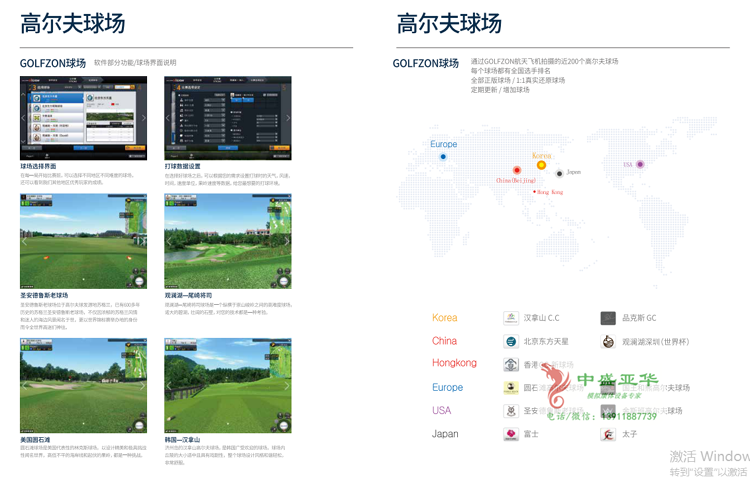This screenshot has height=477, width=750.
Task: Open the 打球数据设置 screenshot thumbnail
Action: 228,118
